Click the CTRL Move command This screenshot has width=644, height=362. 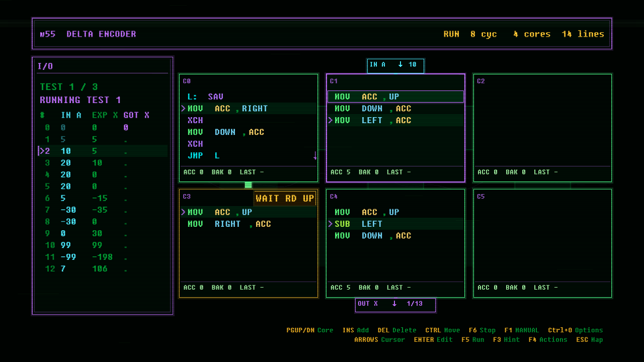[443, 330]
